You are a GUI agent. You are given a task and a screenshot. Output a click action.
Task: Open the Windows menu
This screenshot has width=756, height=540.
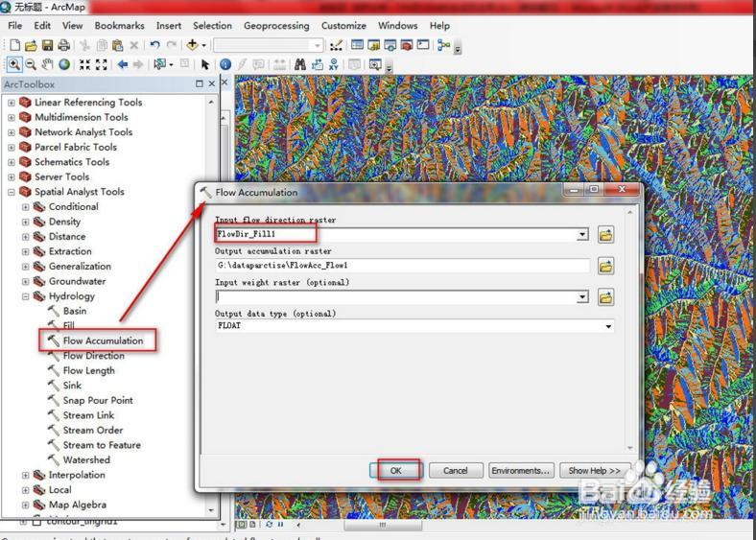pos(398,26)
